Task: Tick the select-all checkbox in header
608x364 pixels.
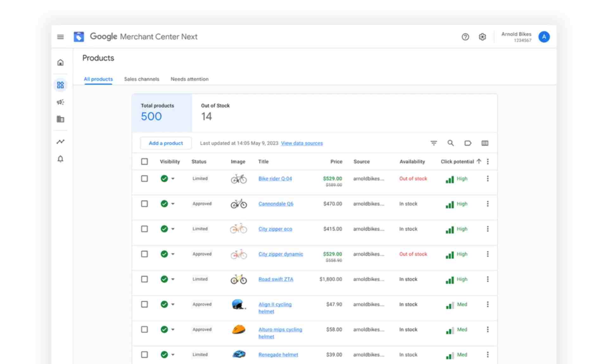Action: point(144,161)
